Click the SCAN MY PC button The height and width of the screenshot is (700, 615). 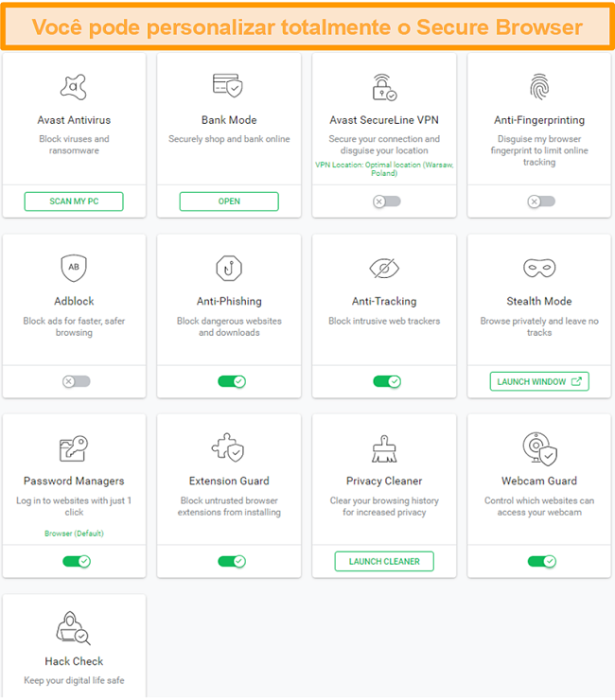point(74,201)
